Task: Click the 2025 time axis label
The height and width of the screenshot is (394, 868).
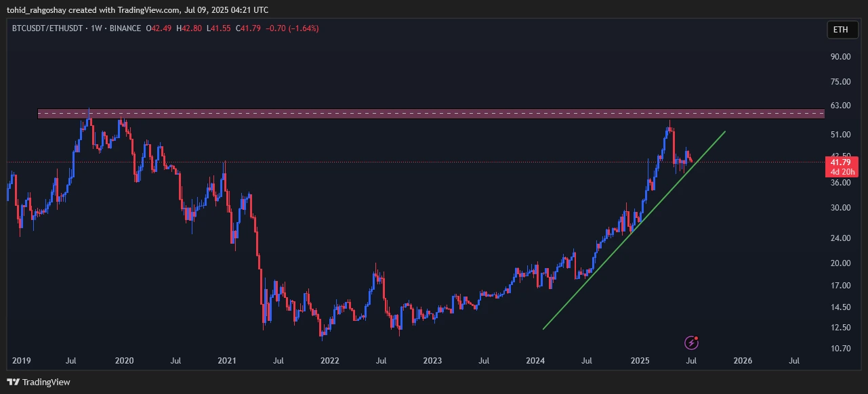Action: pos(640,362)
